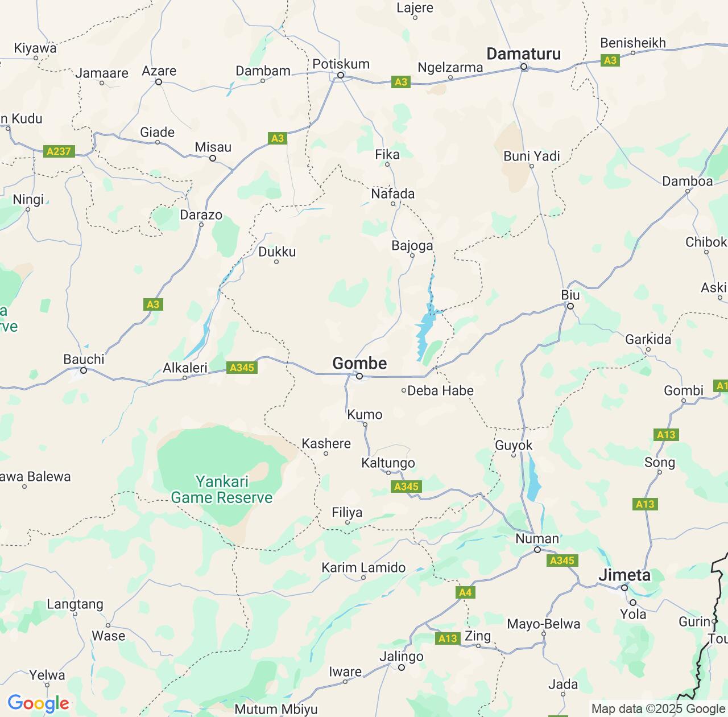This screenshot has height=717, width=728.
Task: Click the Damaturu city marker
Action: [x=524, y=67]
